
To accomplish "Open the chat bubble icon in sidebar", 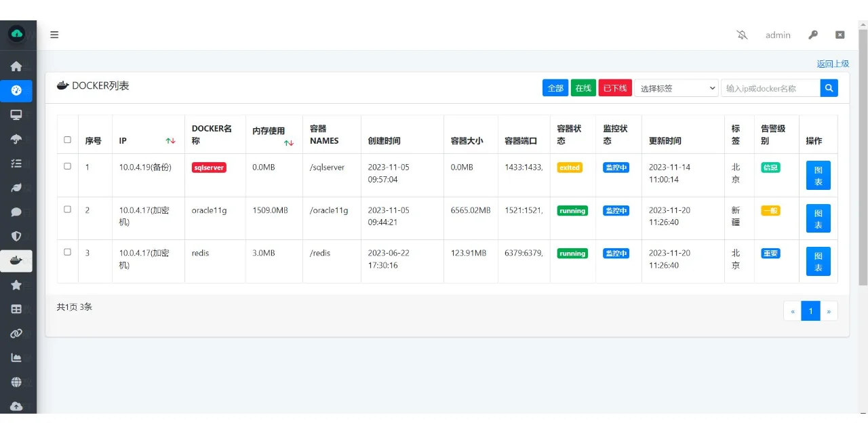I will (18, 212).
